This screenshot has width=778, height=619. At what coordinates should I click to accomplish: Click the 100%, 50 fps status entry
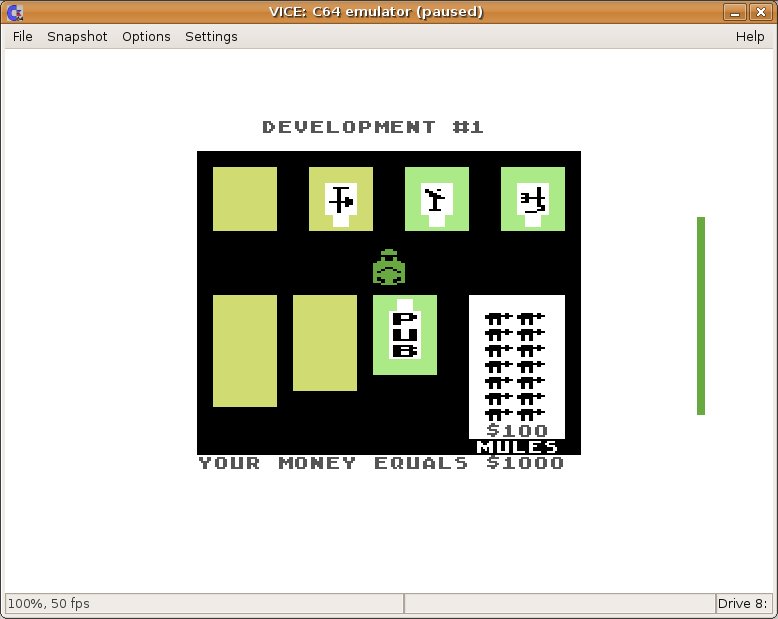pos(49,604)
